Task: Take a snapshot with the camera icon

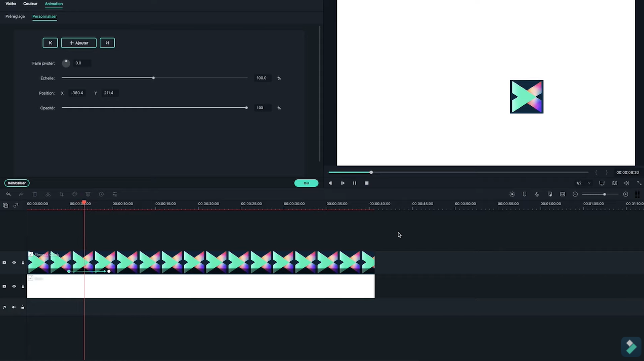Action: (x=615, y=183)
